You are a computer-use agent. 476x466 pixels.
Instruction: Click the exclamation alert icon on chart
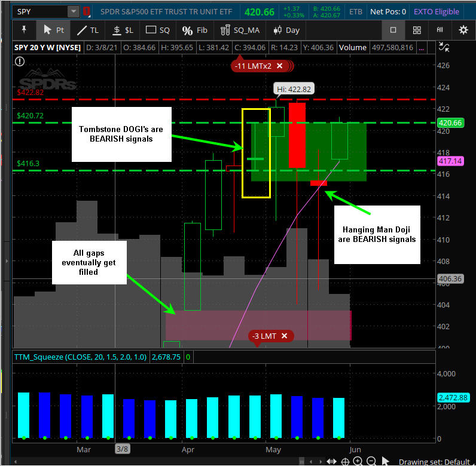(x=20, y=62)
